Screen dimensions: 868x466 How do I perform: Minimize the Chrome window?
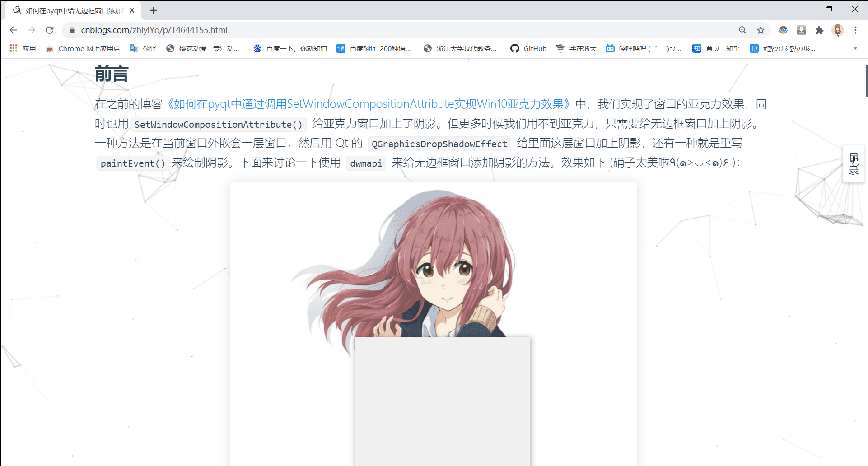[x=803, y=9]
